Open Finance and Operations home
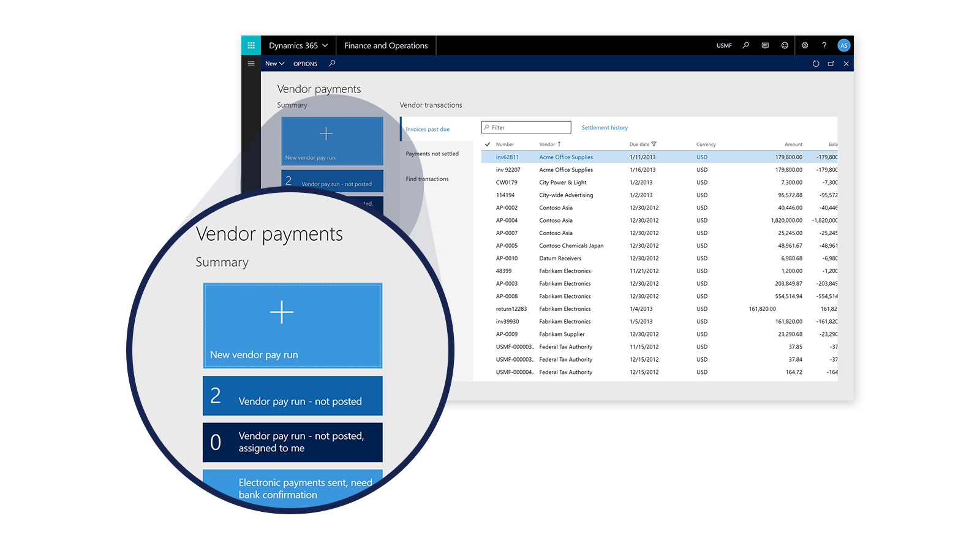980x551 pixels. point(386,45)
